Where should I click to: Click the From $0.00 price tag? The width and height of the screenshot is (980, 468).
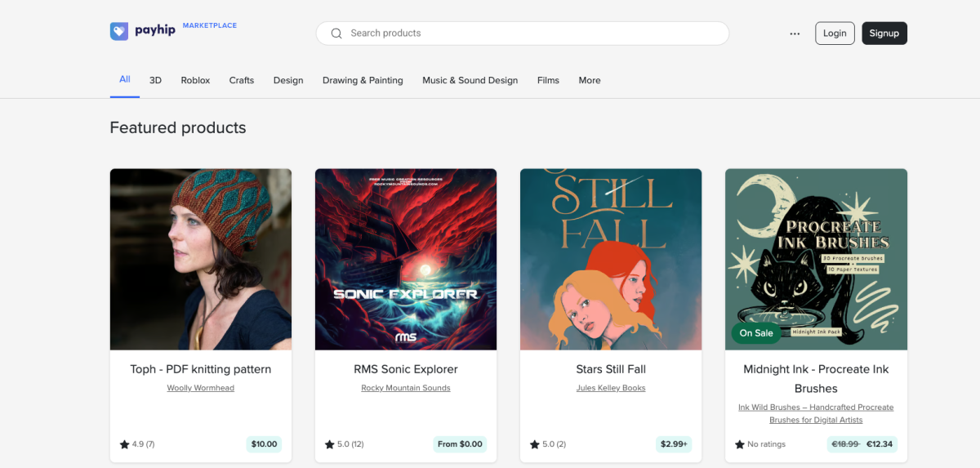(x=460, y=444)
